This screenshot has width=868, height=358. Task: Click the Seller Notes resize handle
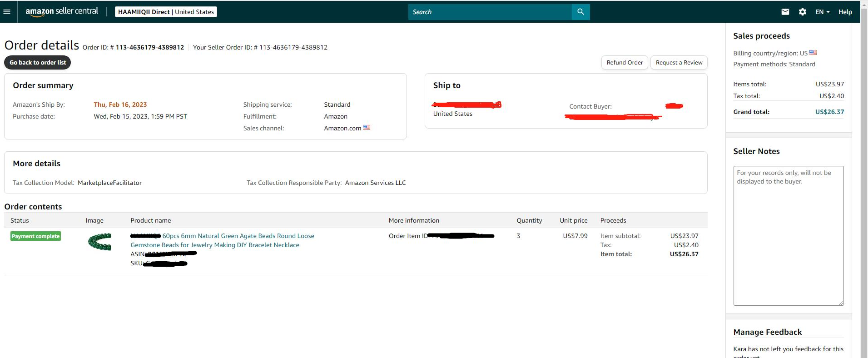[x=841, y=302]
